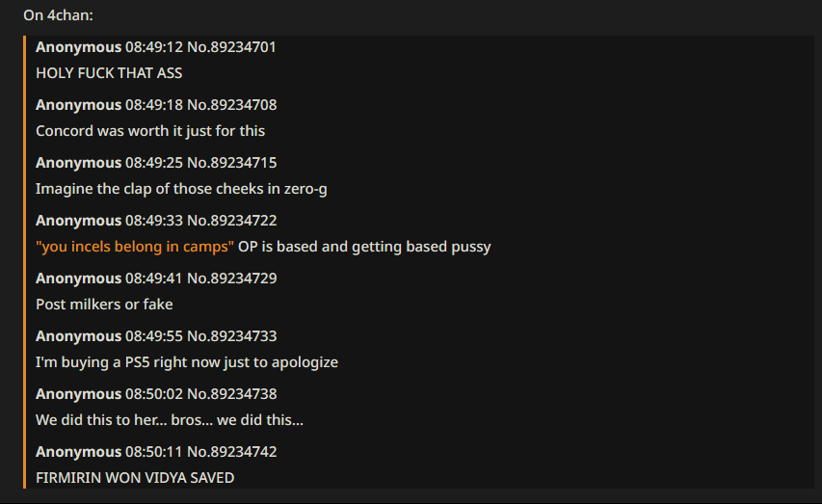Image resolution: width=822 pixels, height=504 pixels.
Task: Click the post number No.89234738
Action: (x=231, y=394)
